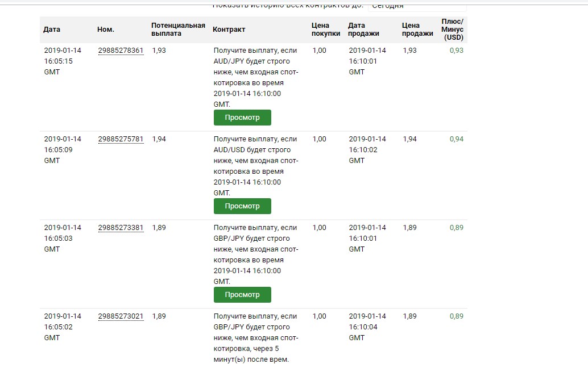Click the 16:05:15 GMT purchase date cell
The width and height of the screenshot is (588, 368).
(63, 61)
